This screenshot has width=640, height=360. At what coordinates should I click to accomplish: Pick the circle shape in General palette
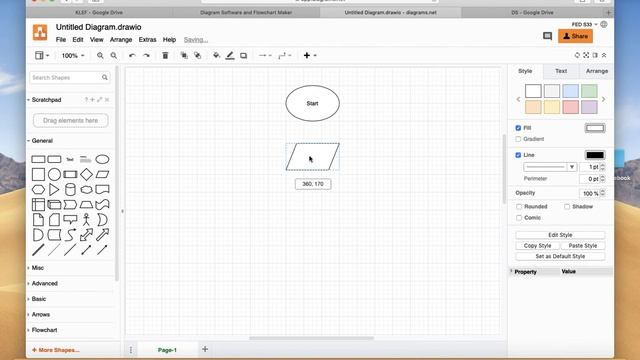pyautogui.click(x=54, y=174)
